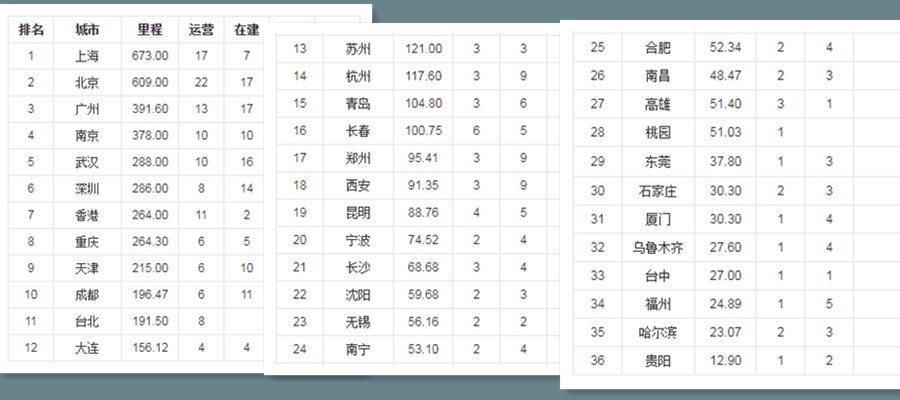Image resolution: width=900 pixels, height=400 pixels.
Task: Click the 运营 column header
Action: click(201, 30)
